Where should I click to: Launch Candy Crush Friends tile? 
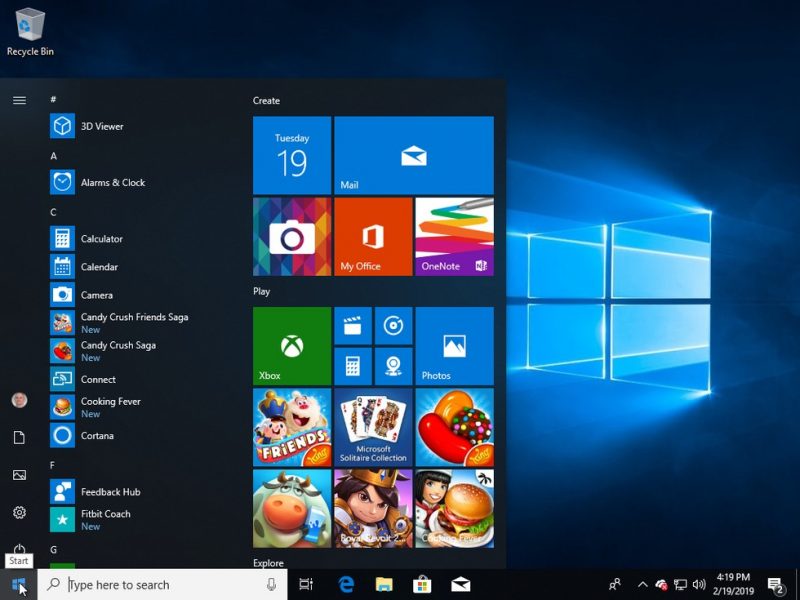tap(292, 428)
